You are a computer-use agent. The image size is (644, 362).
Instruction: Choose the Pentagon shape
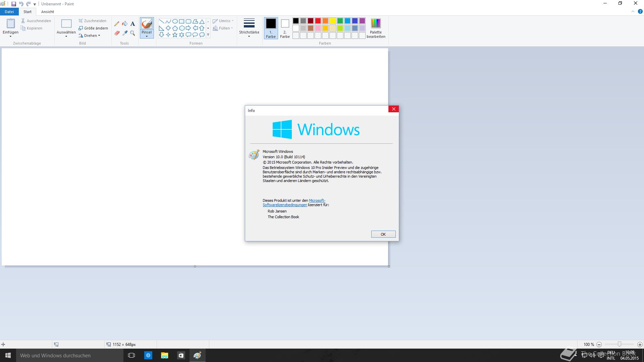tap(175, 28)
